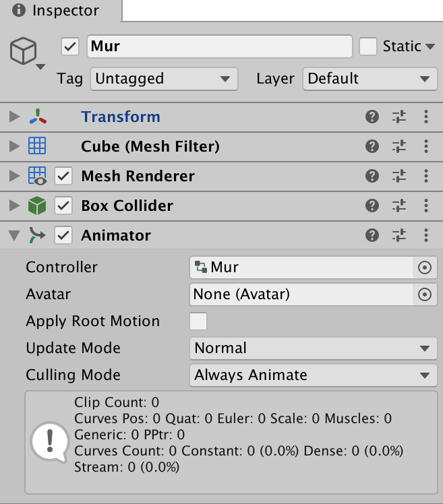Enable the Static checkbox
443x504 pixels.
(x=368, y=46)
